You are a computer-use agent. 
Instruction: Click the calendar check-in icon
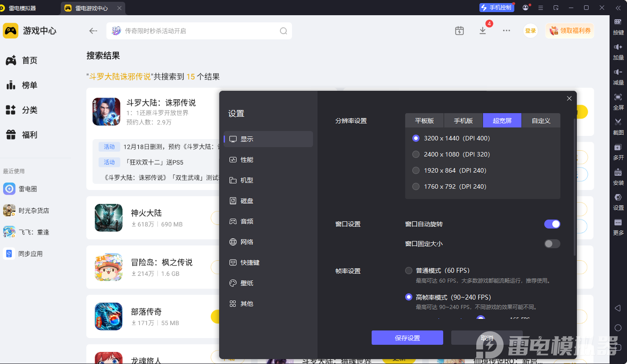click(x=459, y=30)
